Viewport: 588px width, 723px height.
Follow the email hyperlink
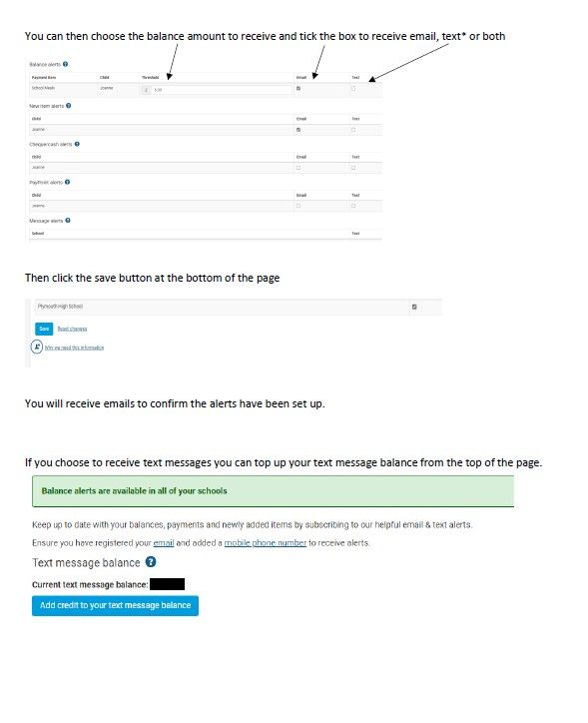[164, 543]
